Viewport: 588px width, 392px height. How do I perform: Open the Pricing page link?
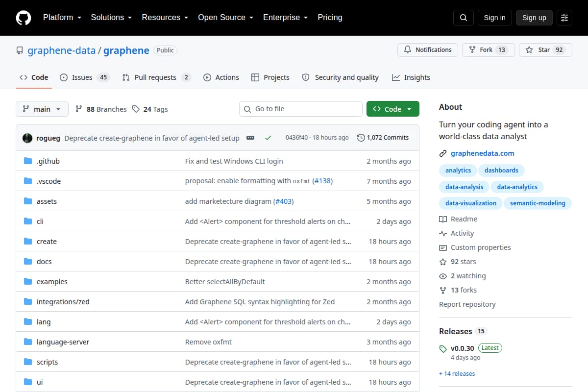[x=330, y=18]
